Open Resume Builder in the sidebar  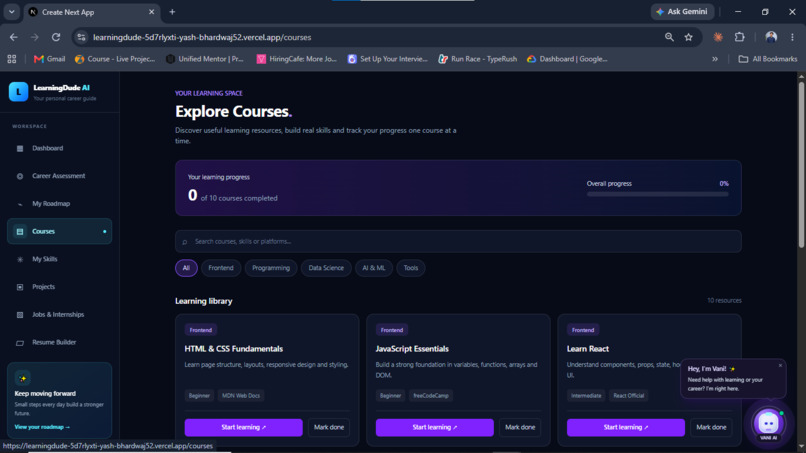[60, 342]
